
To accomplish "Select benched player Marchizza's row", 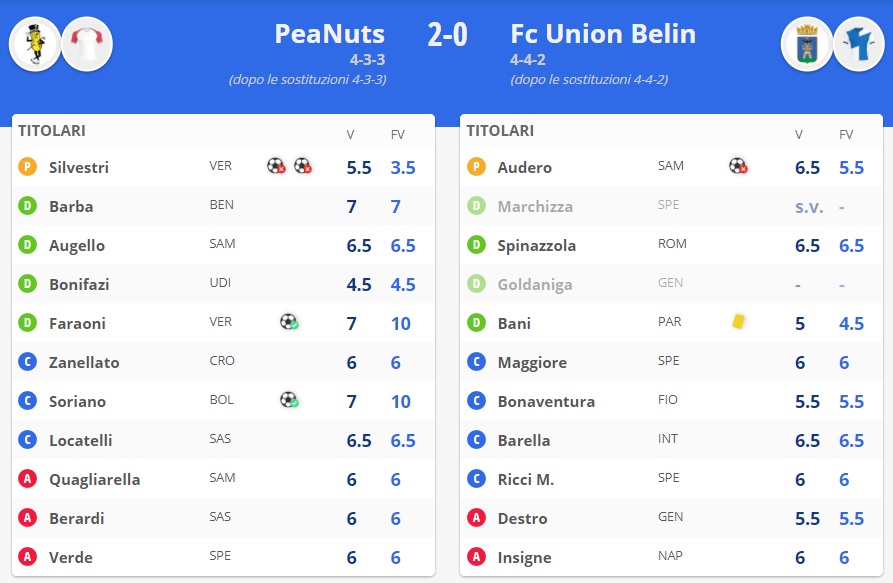I will click(535, 206).
